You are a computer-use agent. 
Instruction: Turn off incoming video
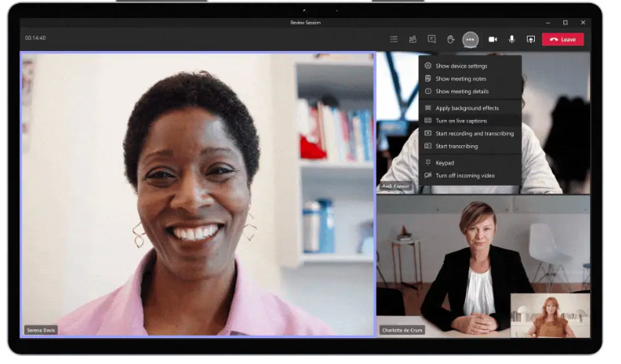[x=464, y=175]
